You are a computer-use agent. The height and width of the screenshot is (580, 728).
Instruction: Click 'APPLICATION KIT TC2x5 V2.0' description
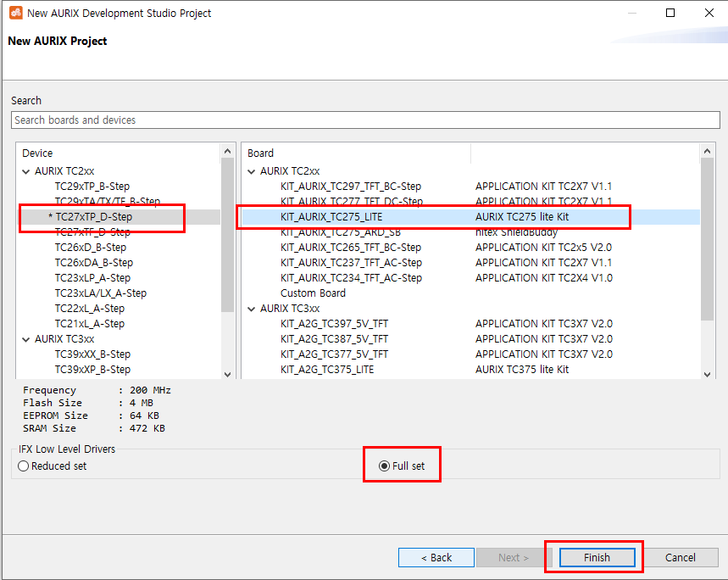coord(544,248)
